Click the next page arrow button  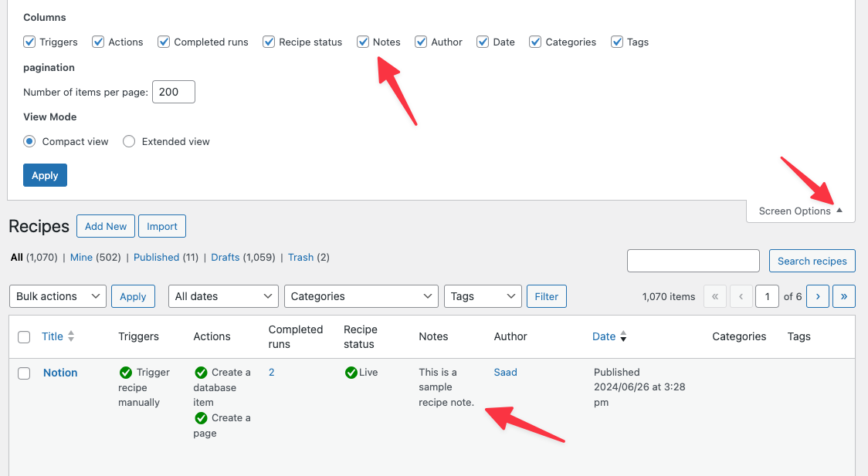point(818,296)
